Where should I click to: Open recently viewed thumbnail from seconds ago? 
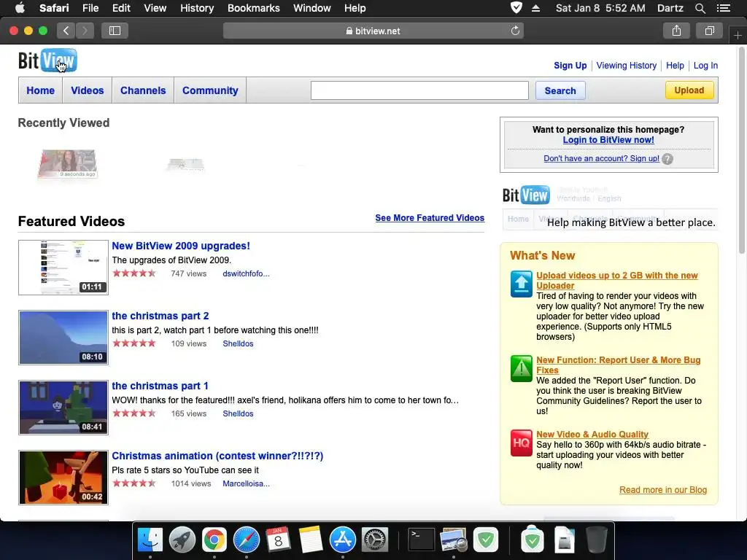coord(68,164)
